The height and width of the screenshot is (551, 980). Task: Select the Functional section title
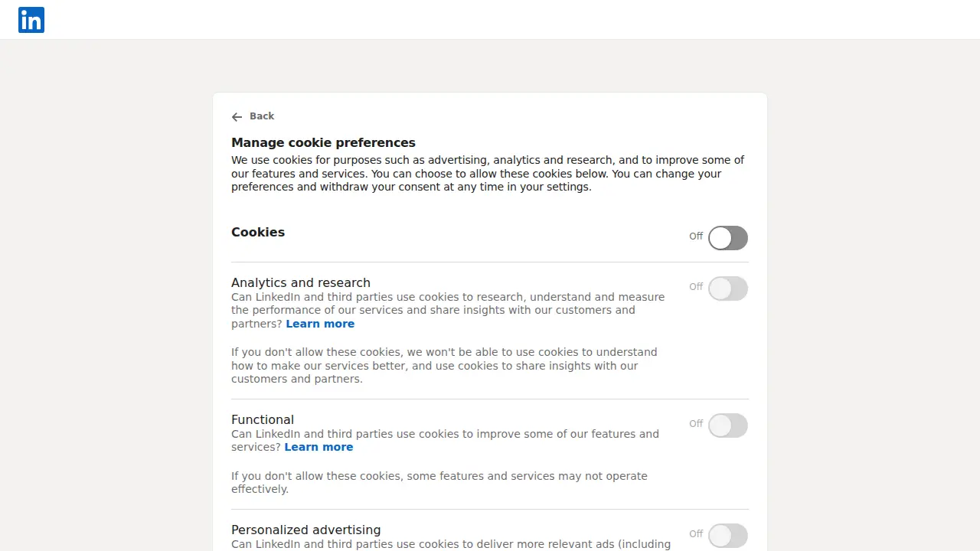pyautogui.click(x=263, y=419)
